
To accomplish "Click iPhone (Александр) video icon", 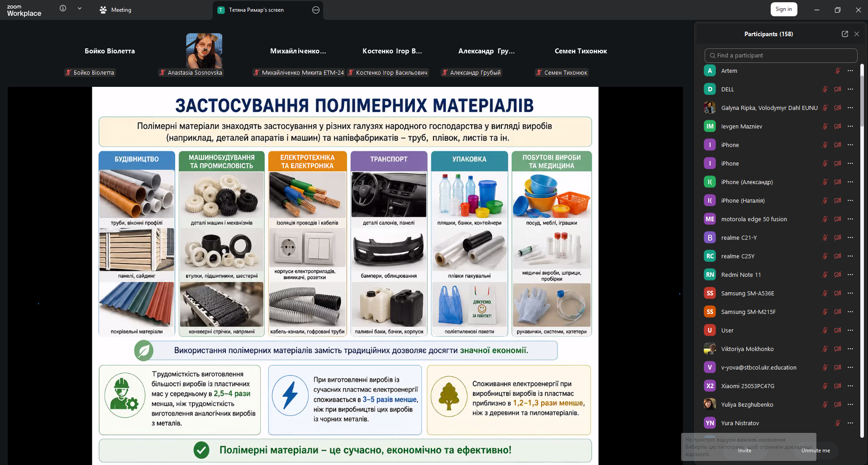I will click(x=838, y=182).
